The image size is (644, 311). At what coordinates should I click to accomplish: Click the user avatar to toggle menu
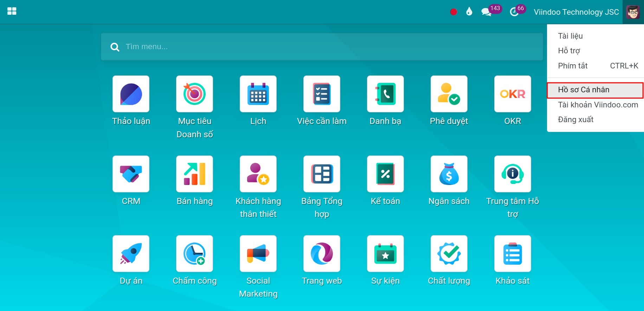click(633, 12)
